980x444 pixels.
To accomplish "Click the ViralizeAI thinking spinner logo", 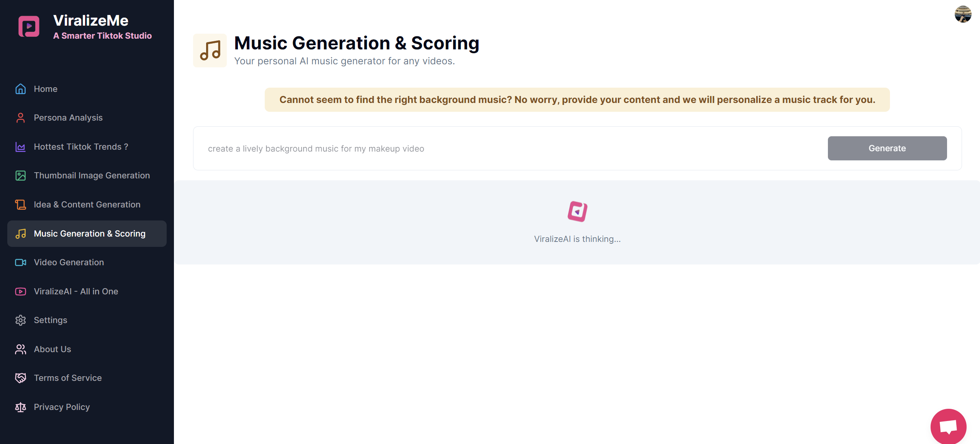I will 577,211.
